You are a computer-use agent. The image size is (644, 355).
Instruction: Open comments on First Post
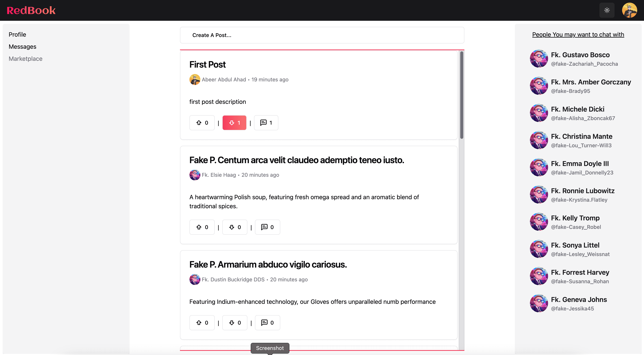click(x=266, y=123)
